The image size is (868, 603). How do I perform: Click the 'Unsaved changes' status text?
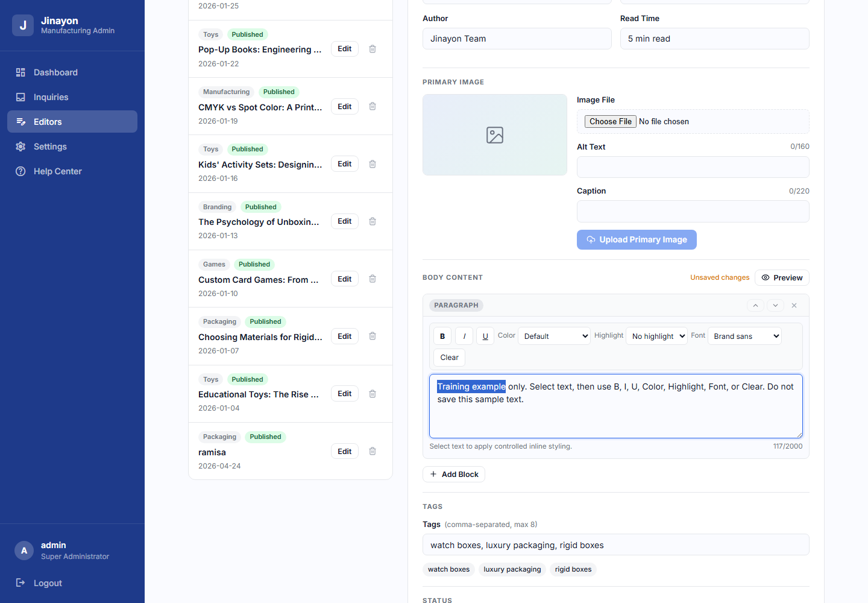point(720,278)
